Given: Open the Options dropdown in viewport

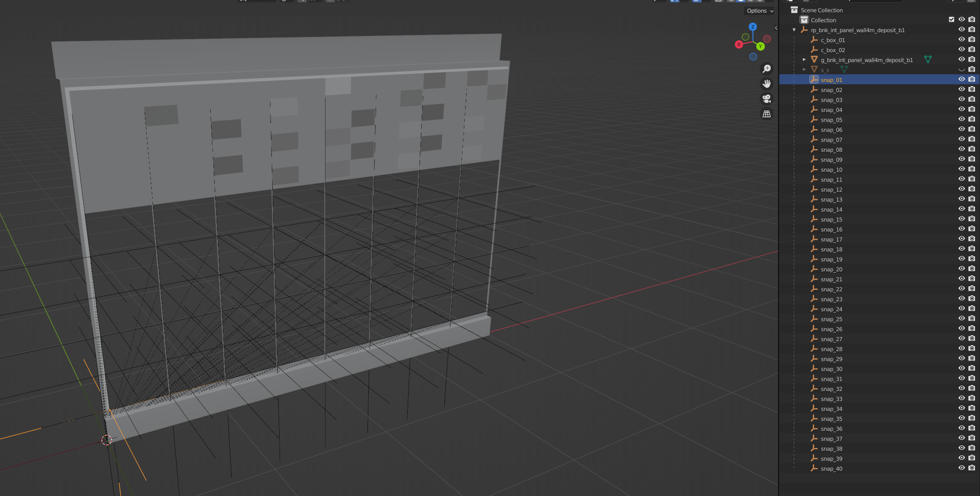Looking at the screenshot, I should (x=760, y=11).
